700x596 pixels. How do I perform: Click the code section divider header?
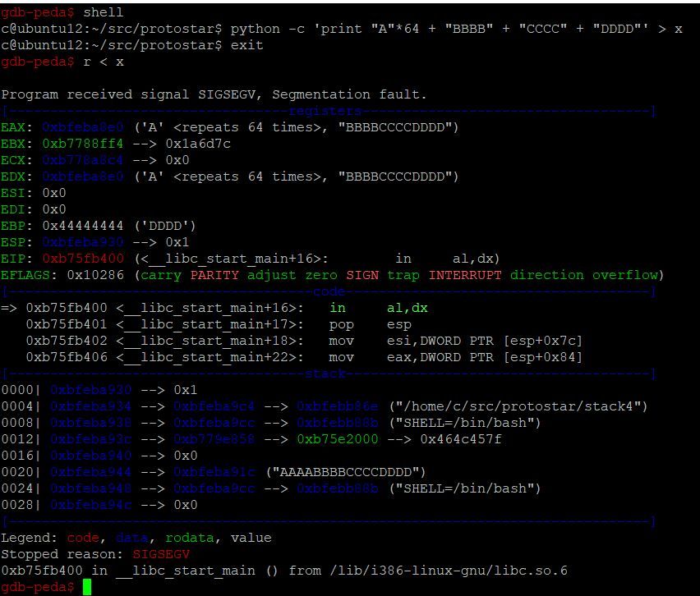[329, 291]
